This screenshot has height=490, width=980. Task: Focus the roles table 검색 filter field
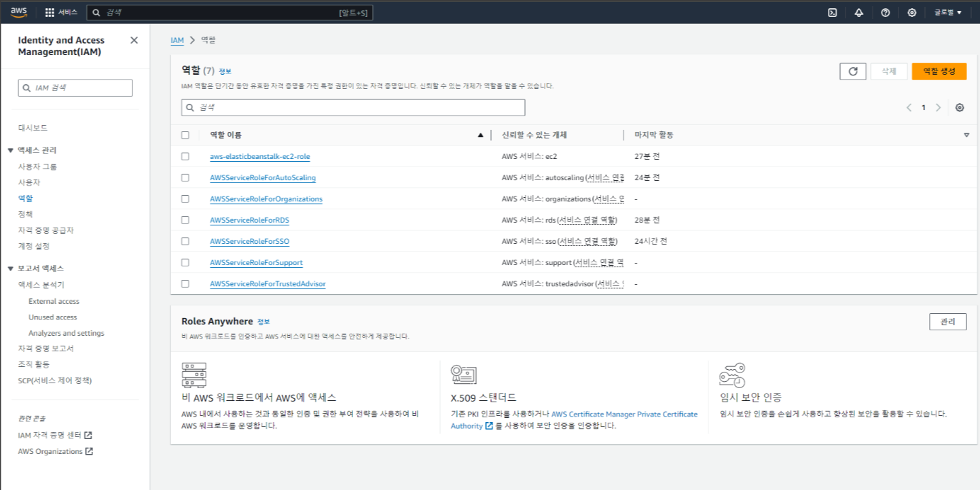coord(353,107)
